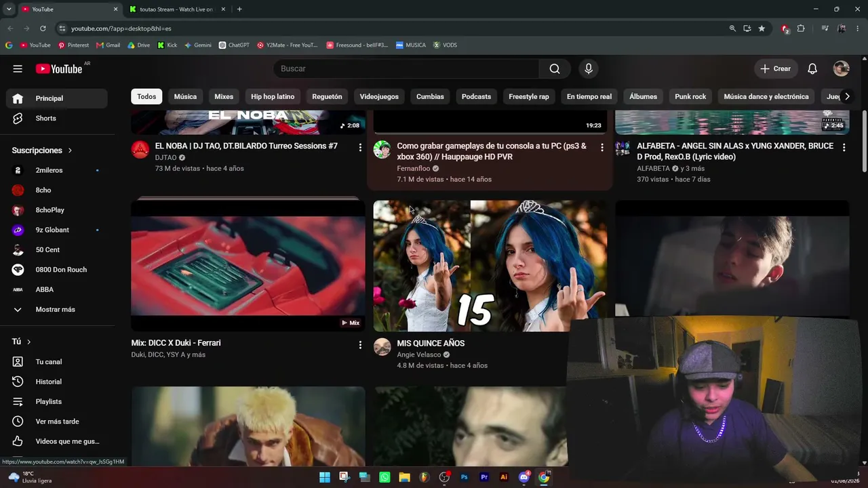Open Chrome media controls icon

[x=825, y=28]
